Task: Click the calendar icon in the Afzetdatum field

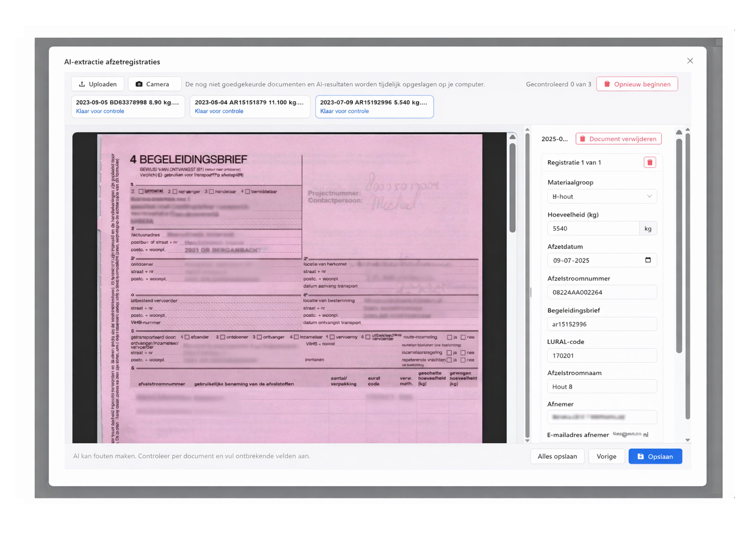Action: pos(648,260)
